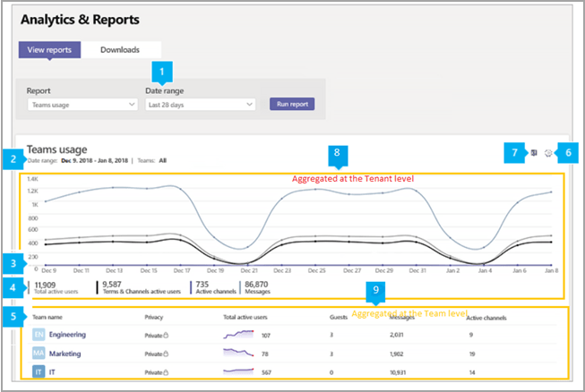Open the report settings gear icon
The image size is (585, 392).
pos(548,153)
